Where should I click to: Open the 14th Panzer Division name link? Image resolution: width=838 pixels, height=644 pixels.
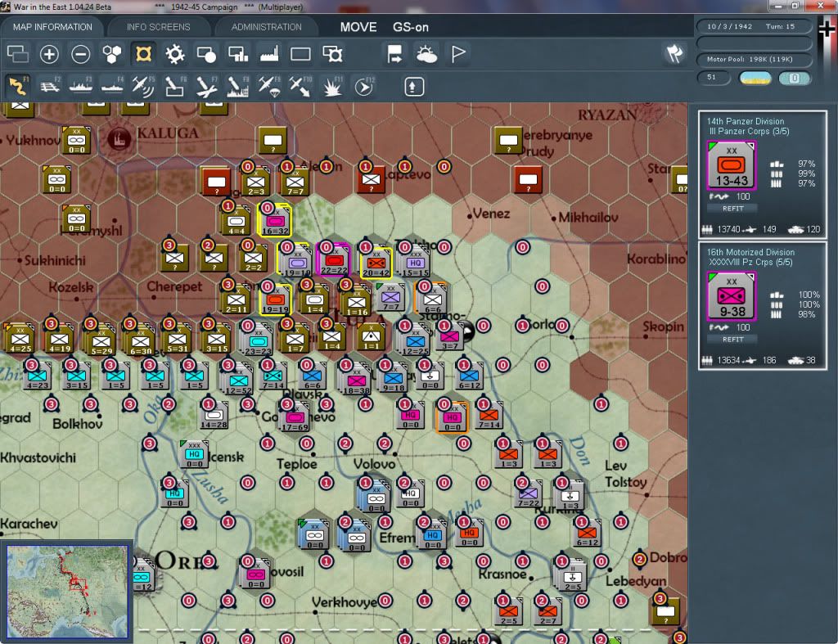[x=746, y=121]
